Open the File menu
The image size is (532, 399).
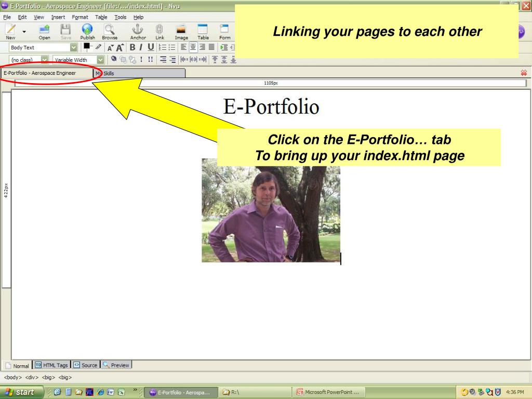(x=7, y=17)
